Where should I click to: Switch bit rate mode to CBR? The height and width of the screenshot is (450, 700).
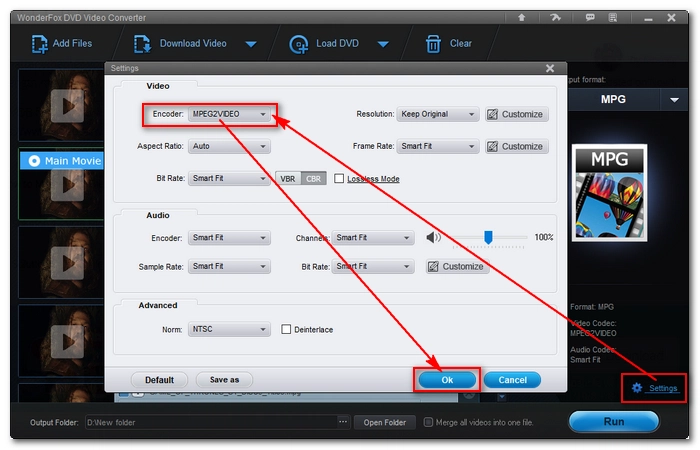coord(313,179)
